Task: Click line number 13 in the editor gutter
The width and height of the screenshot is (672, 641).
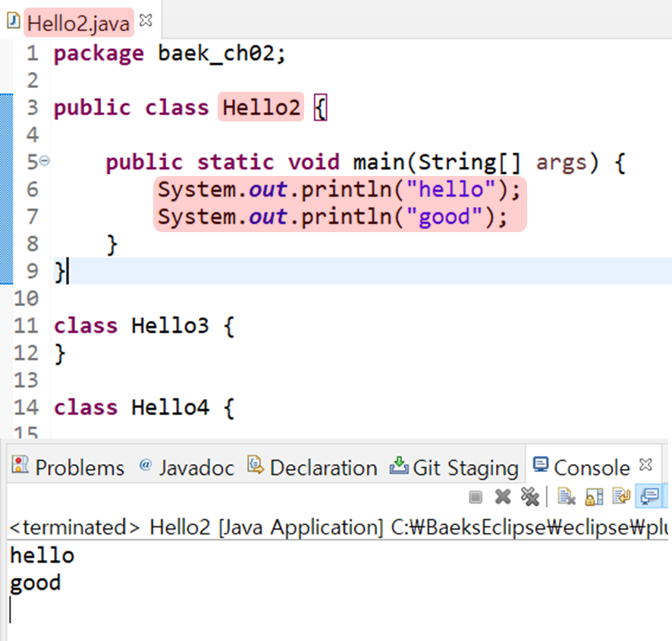Action: (x=26, y=380)
